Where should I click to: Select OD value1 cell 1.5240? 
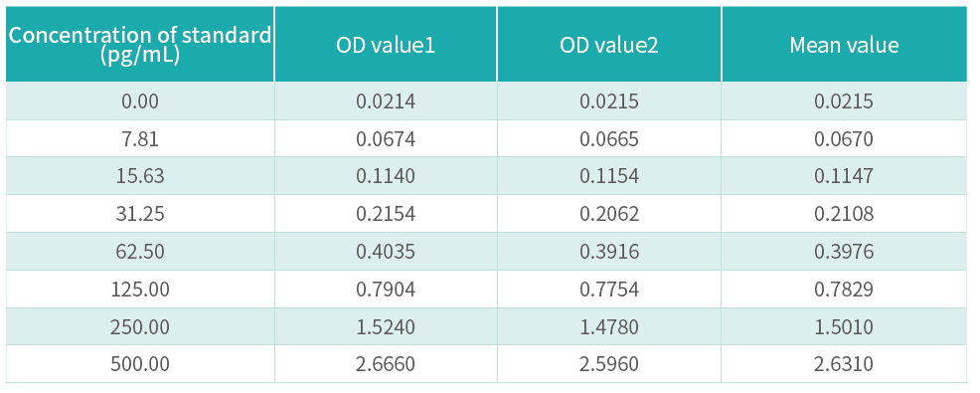pos(386,326)
